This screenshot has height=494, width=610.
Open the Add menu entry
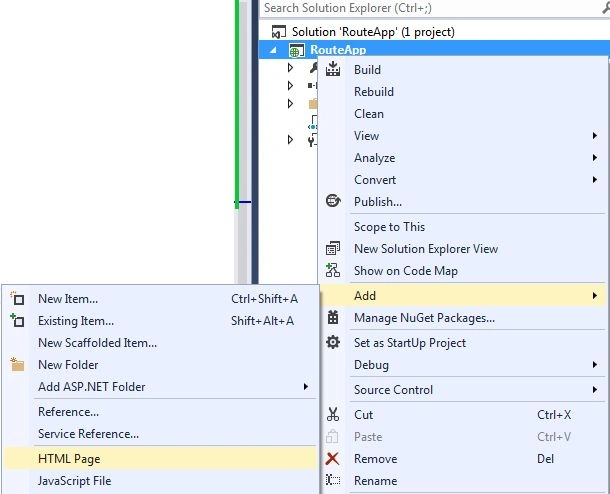(x=463, y=296)
